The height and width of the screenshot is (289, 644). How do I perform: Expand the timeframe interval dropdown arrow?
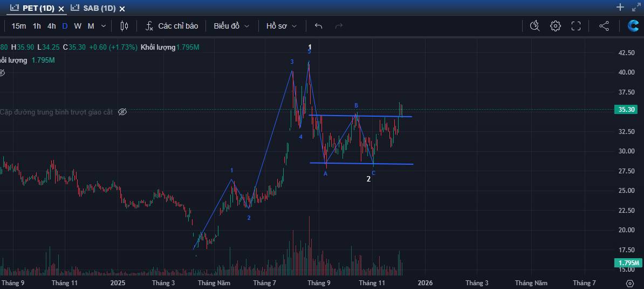coord(104,26)
